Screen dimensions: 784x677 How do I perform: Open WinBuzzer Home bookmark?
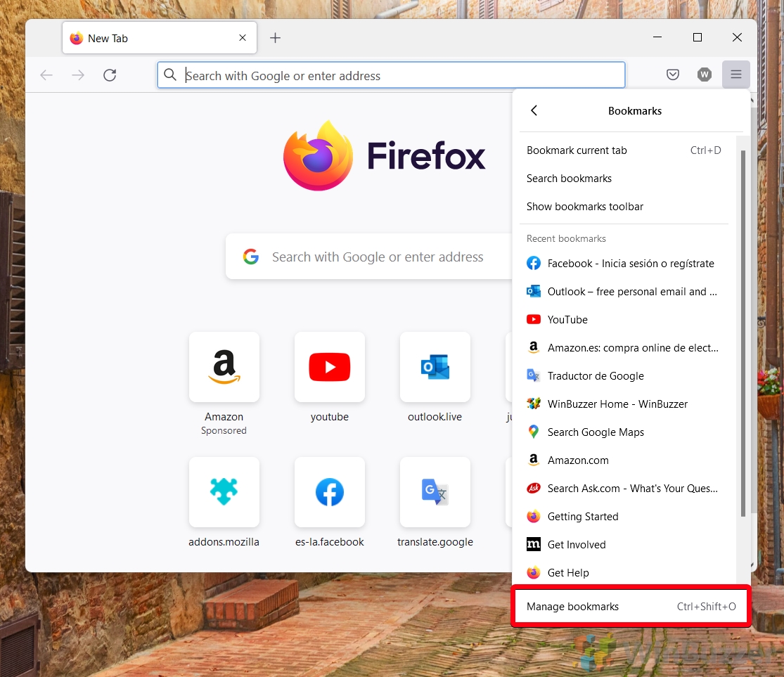[624, 404]
